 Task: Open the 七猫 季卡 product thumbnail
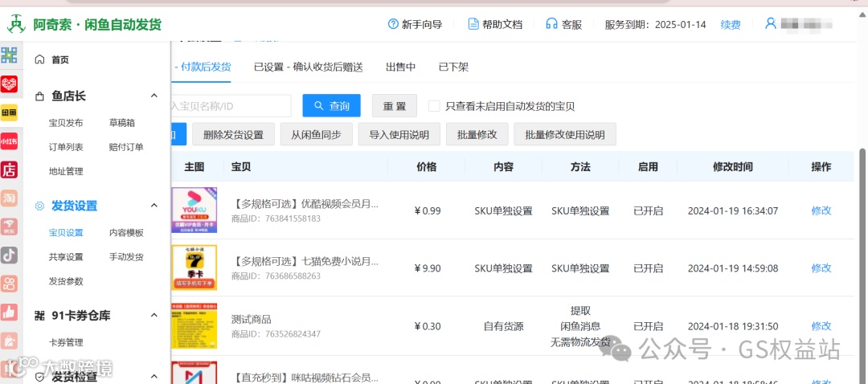click(194, 268)
